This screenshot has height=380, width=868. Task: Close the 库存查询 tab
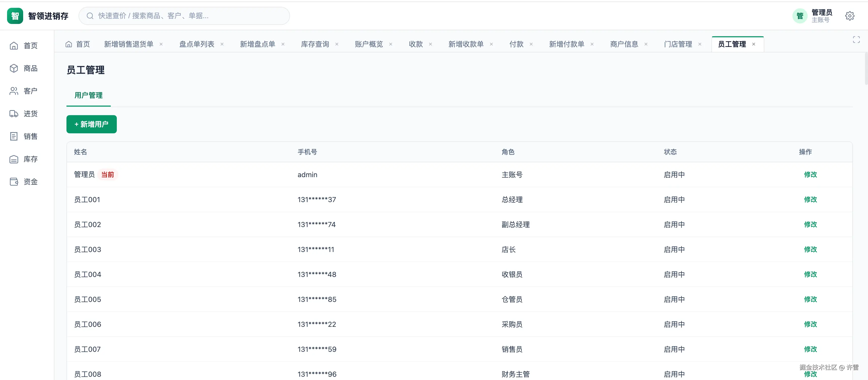coord(337,44)
